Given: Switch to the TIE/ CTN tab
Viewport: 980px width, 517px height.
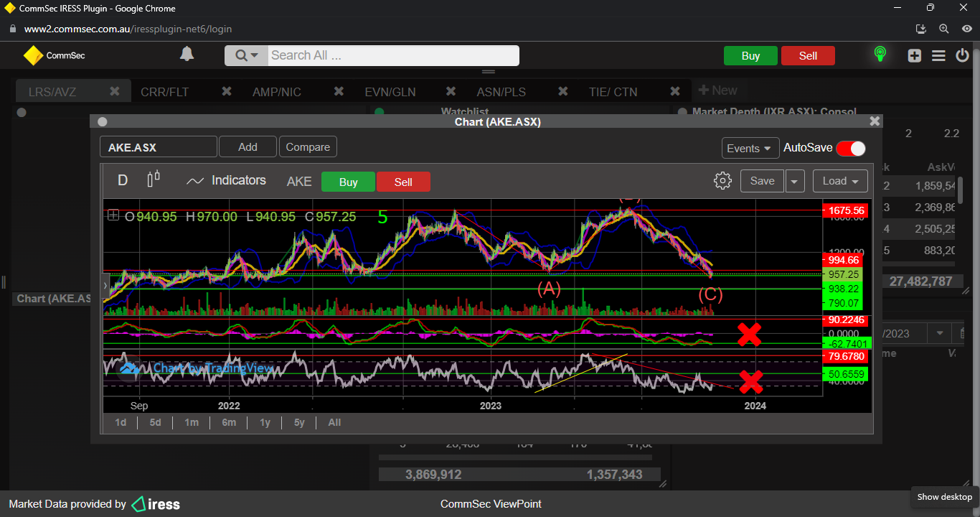Looking at the screenshot, I should (x=613, y=92).
